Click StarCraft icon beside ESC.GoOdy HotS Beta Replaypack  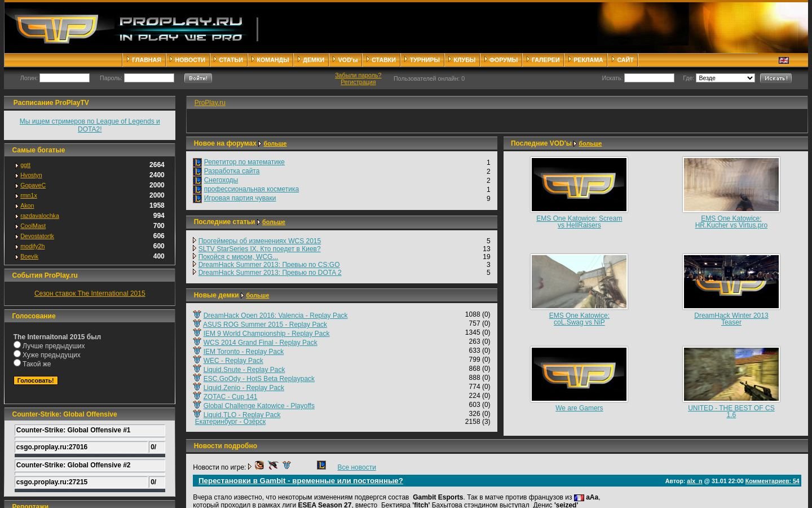(x=197, y=378)
